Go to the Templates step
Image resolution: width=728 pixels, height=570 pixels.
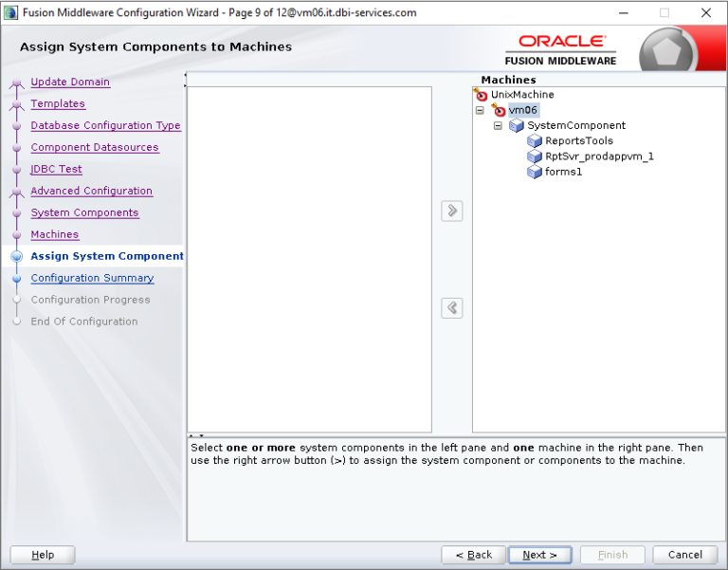[x=58, y=103]
